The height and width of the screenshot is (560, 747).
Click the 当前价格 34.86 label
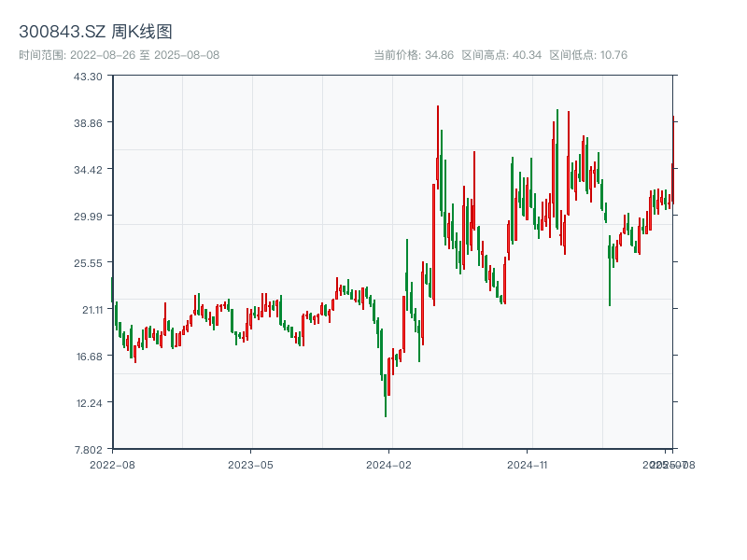tap(413, 55)
